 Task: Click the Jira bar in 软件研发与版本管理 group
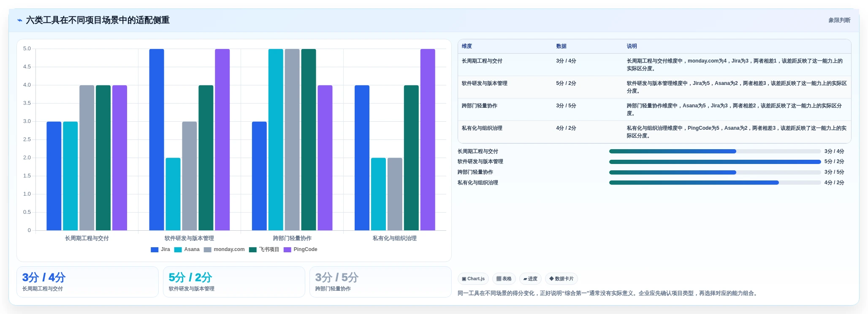(157, 140)
